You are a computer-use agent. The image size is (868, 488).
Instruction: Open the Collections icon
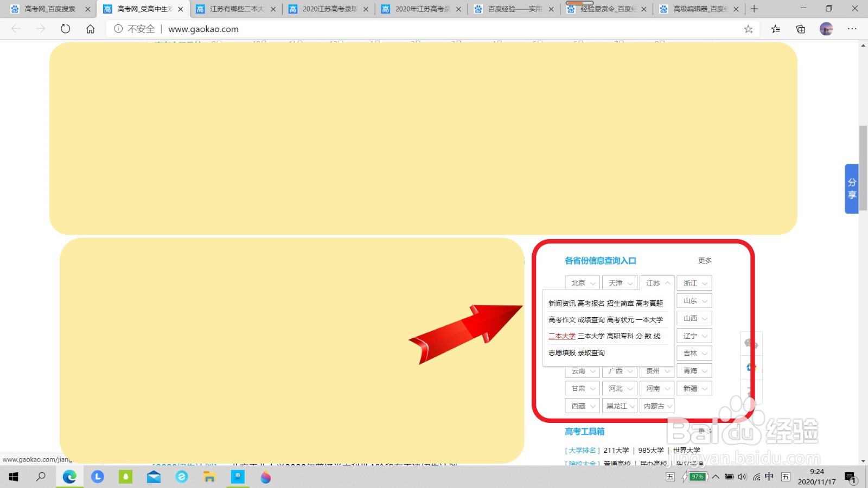pos(801,29)
